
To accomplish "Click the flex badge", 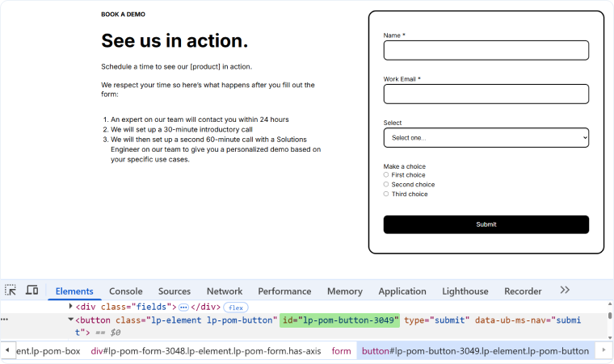I will pyautogui.click(x=236, y=308).
